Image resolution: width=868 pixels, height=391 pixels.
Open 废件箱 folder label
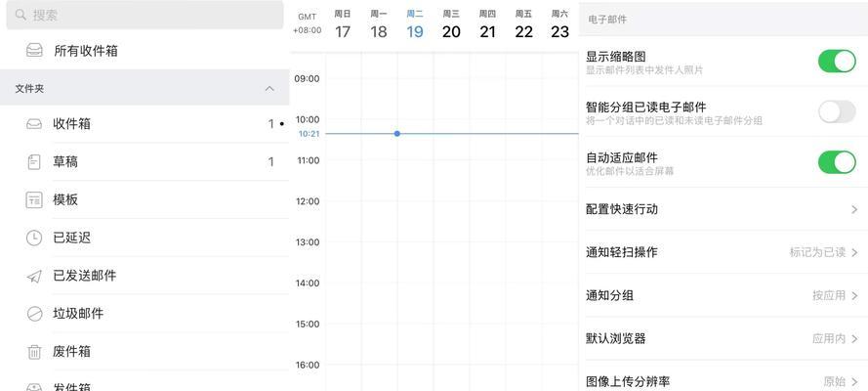pyautogui.click(x=72, y=352)
